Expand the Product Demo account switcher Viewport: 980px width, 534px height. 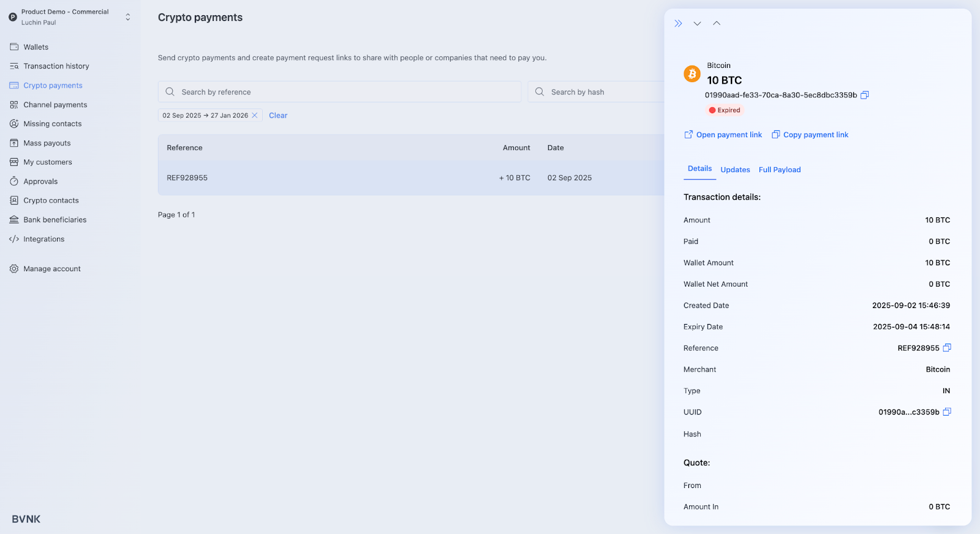point(127,17)
